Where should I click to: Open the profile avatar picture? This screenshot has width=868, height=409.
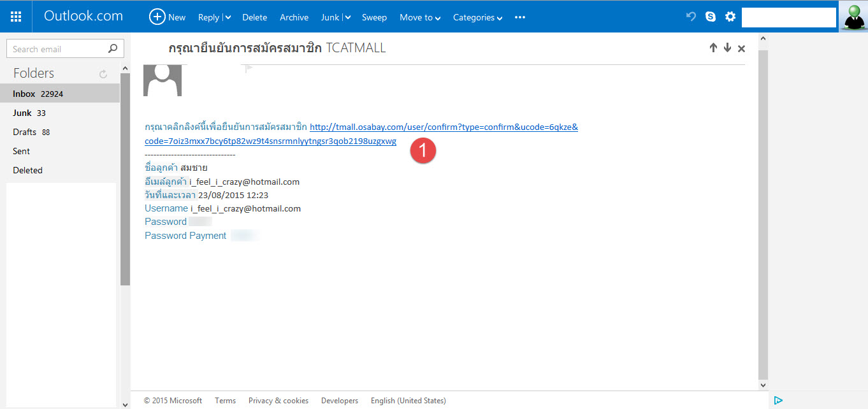[853, 16]
